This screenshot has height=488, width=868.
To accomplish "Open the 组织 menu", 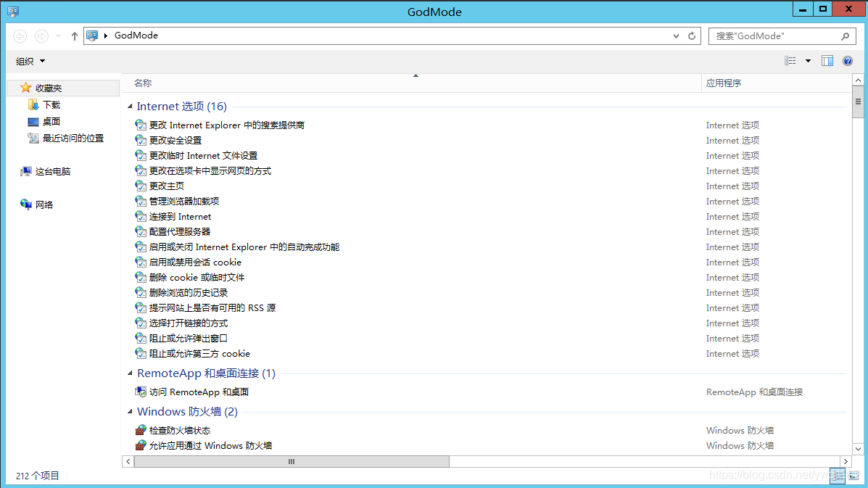I will click(x=30, y=61).
